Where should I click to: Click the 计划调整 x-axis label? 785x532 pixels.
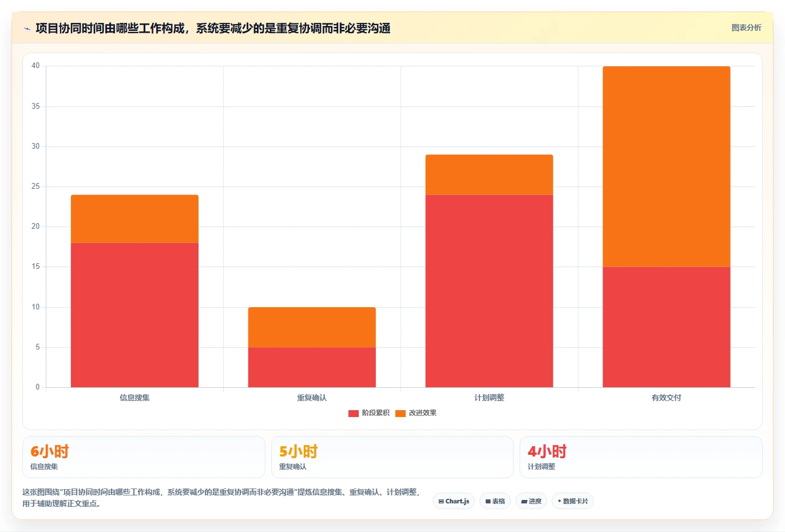click(x=489, y=398)
